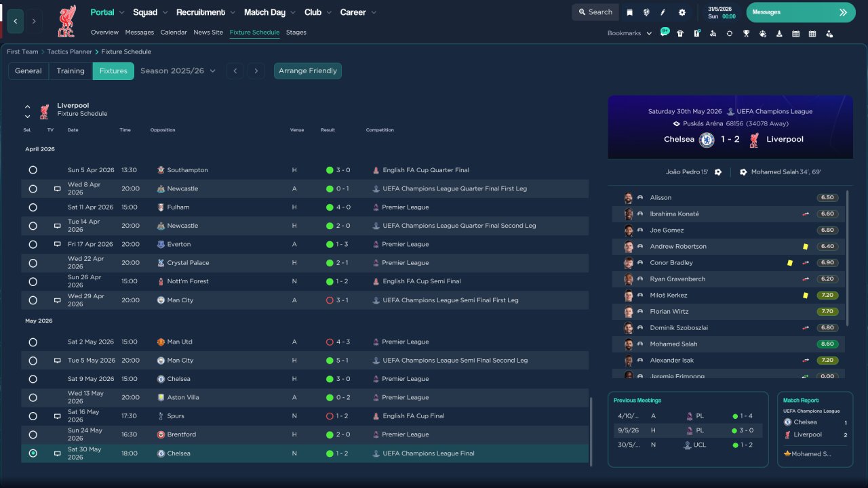Click the trophy icon in bookmarks bar
Screen dimensions: 868x488
click(x=746, y=33)
